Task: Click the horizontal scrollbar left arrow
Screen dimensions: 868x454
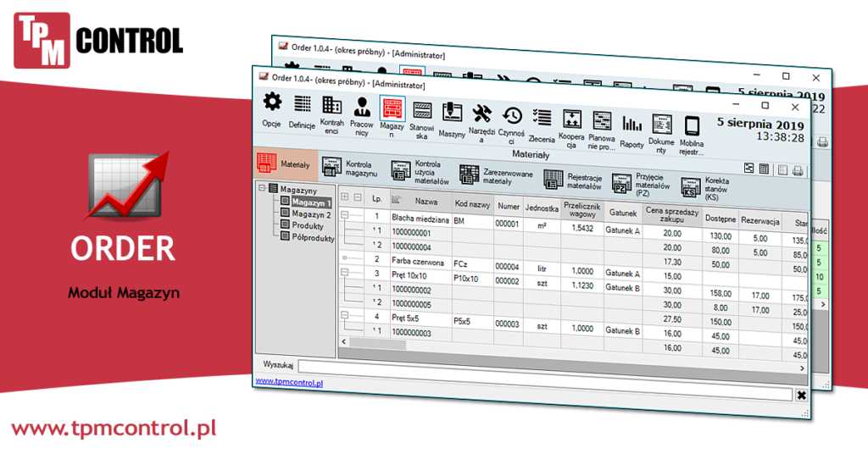Action: pos(344,341)
